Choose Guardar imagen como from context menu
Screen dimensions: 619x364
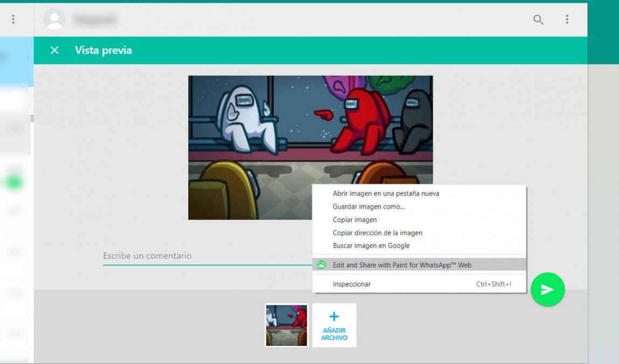click(x=369, y=207)
